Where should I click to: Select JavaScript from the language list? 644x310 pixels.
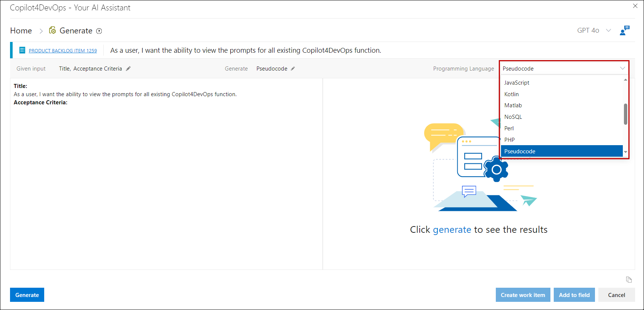(562, 83)
